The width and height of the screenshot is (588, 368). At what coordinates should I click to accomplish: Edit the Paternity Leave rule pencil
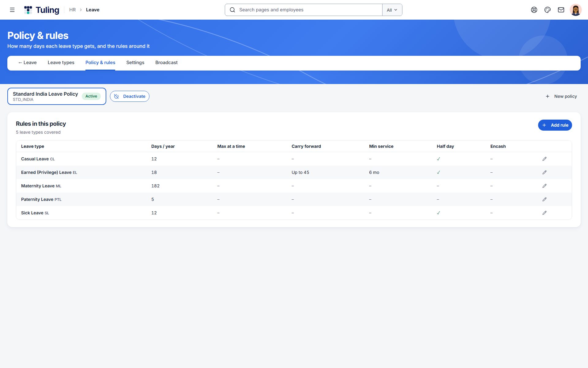(x=545, y=199)
